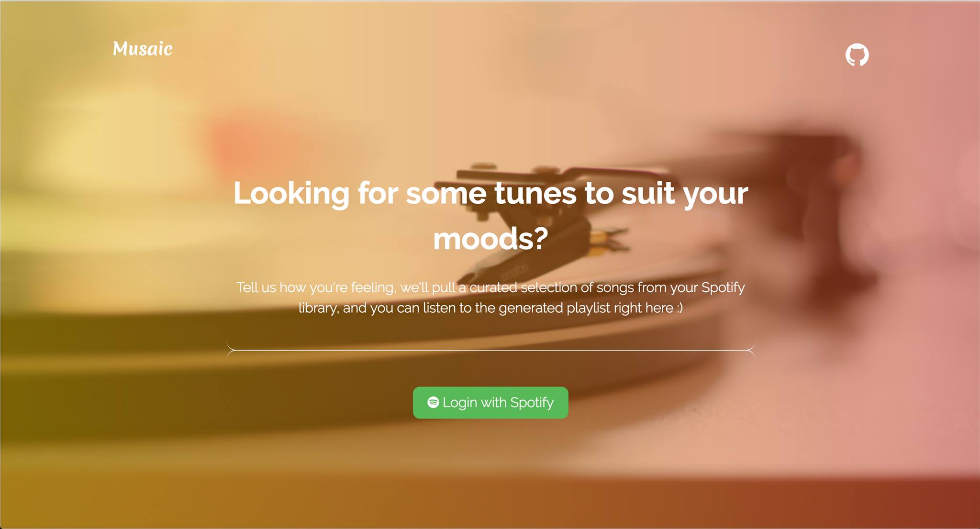Click the middle of the horizontal divider line

pos(490,350)
